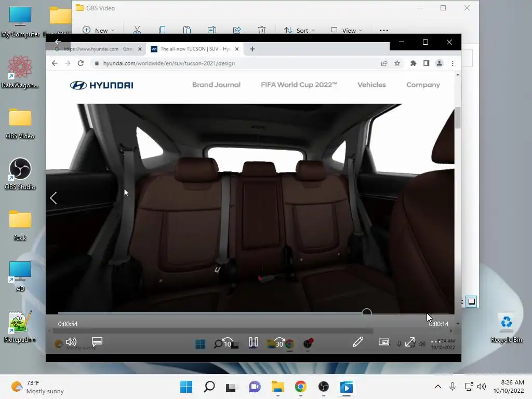
Task: Open taskbar Search
Action: coord(209,387)
